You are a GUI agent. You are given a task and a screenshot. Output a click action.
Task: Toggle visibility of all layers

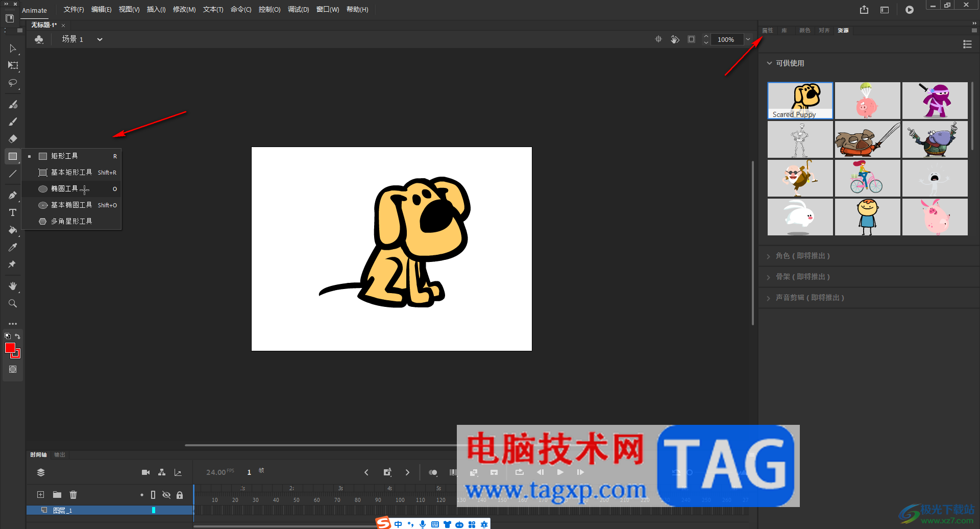[166, 495]
